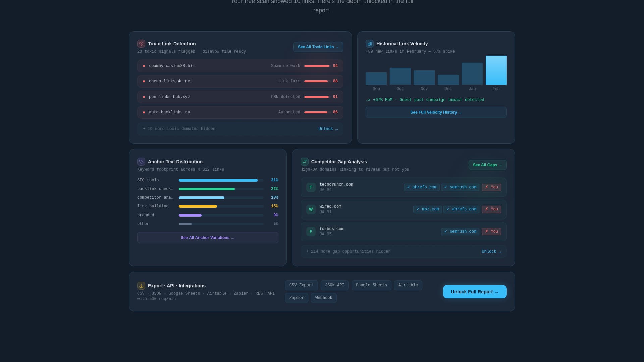
Task: Click the Link farm label
Action: (x=289, y=81)
